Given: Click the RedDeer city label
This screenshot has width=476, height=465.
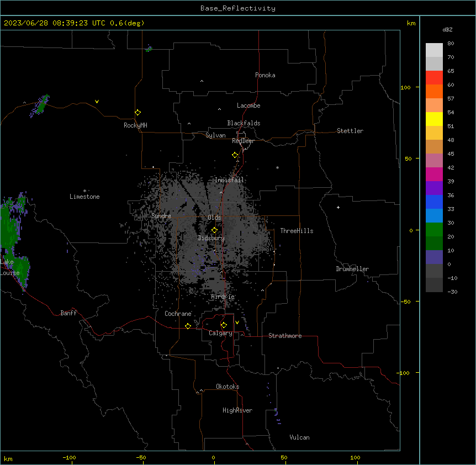Looking at the screenshot, I should point(243,141).
